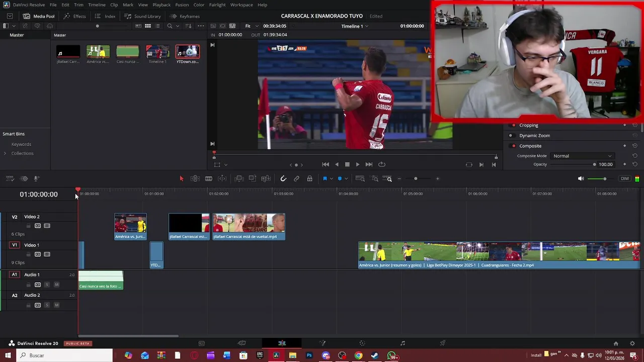Mute the Audio 2 track
This screenshot has width=644, height=362.
(x=56, y=305)
